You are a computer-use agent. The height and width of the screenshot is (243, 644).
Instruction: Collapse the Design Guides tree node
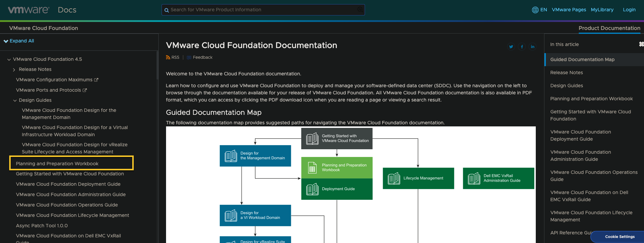tap(15, 101)
